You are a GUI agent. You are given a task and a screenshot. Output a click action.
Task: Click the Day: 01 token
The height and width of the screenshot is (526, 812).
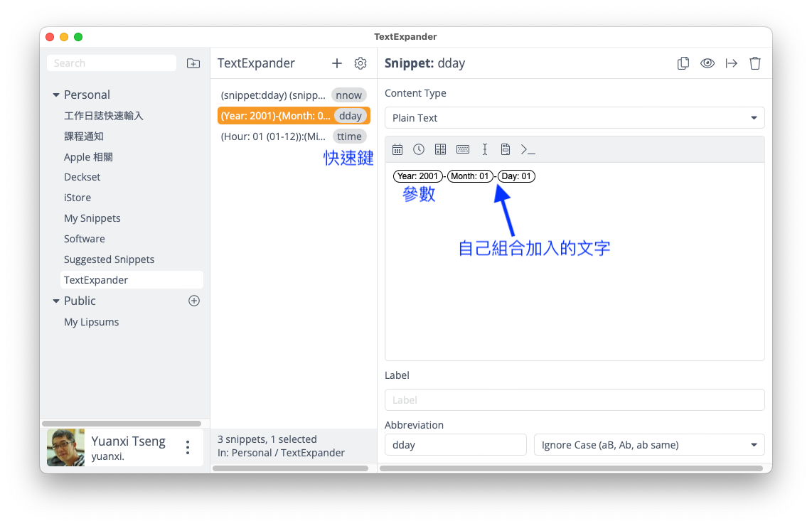[x=516, y=176]
